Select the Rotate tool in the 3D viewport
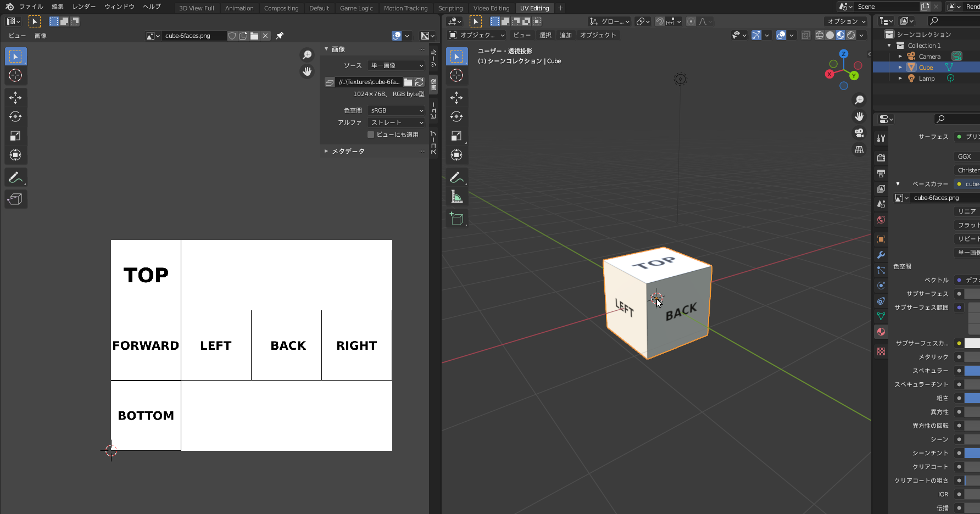 pos(456,116)
